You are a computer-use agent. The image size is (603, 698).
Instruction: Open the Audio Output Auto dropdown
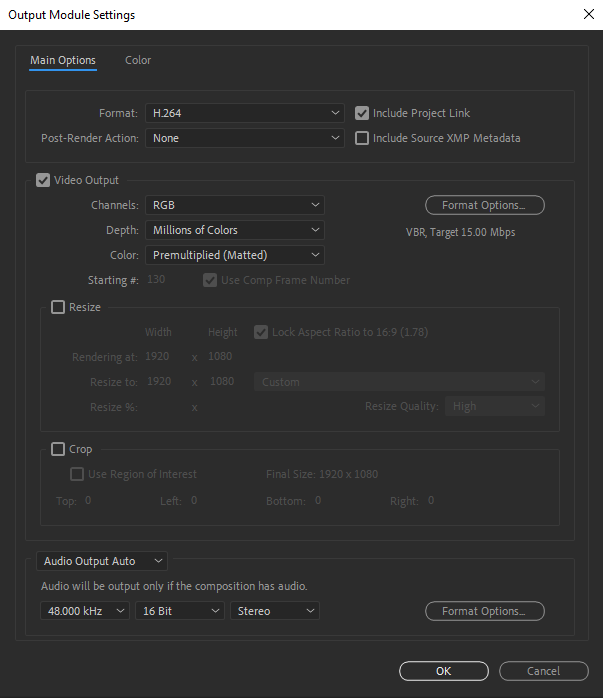pos(102,561)
